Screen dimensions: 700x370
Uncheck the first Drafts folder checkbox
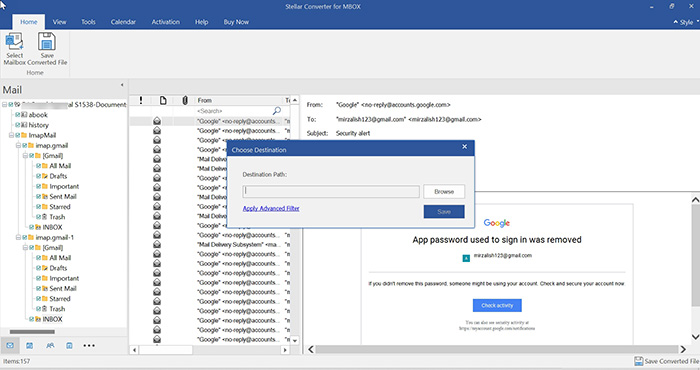[38, 176]
